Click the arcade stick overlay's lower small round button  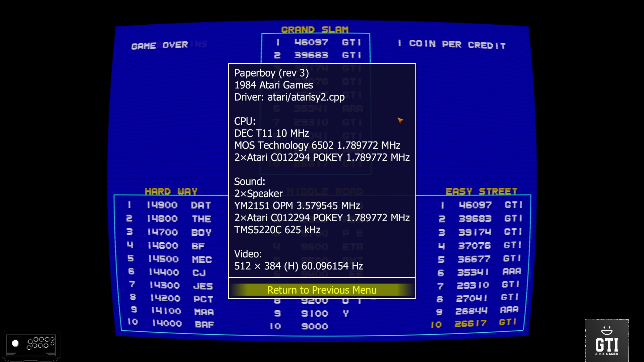click(x=52, y=344)
